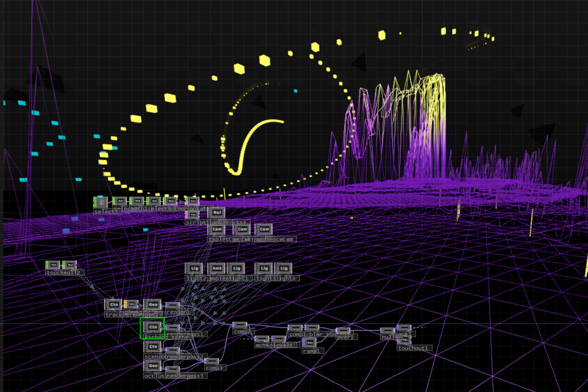The image size is (588, 392).
Task: Click the Nul node above the cameras
Action: point(217,212)
